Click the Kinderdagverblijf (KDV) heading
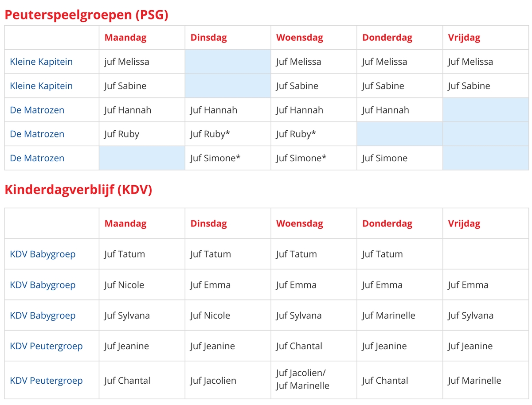The width and height of the screenshot is (532, 405). (x=78, y=190)
